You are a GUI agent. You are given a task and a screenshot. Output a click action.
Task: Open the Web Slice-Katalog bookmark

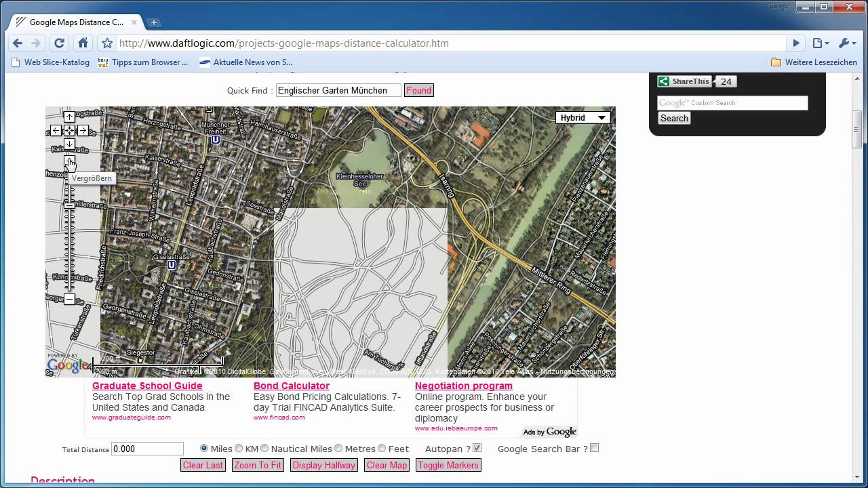click(x=51, y=62)
